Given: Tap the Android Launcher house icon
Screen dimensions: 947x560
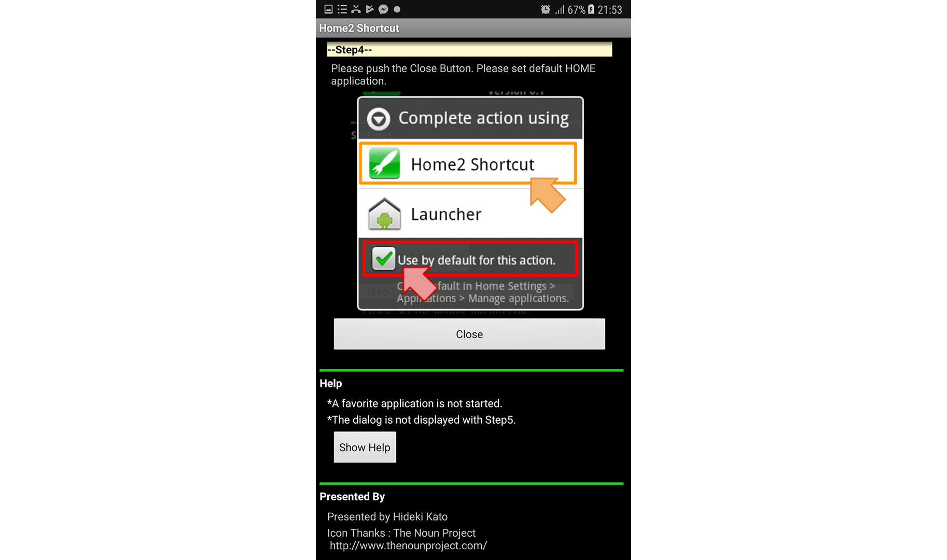Looking at the screenshot, I should point(384,214).
